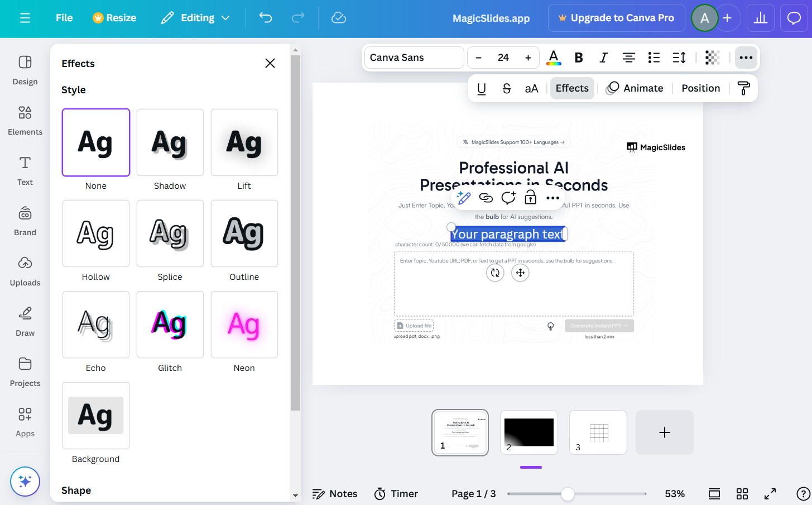Undo the last action
Viewport: 812px width, 505px height.
pyautogui.click(x=266, y=18)
